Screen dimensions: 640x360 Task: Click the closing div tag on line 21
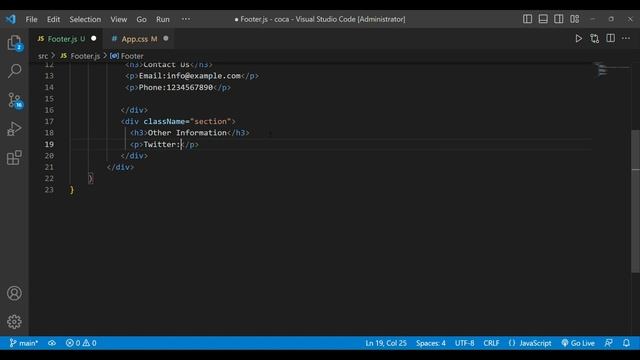point(120,167)
